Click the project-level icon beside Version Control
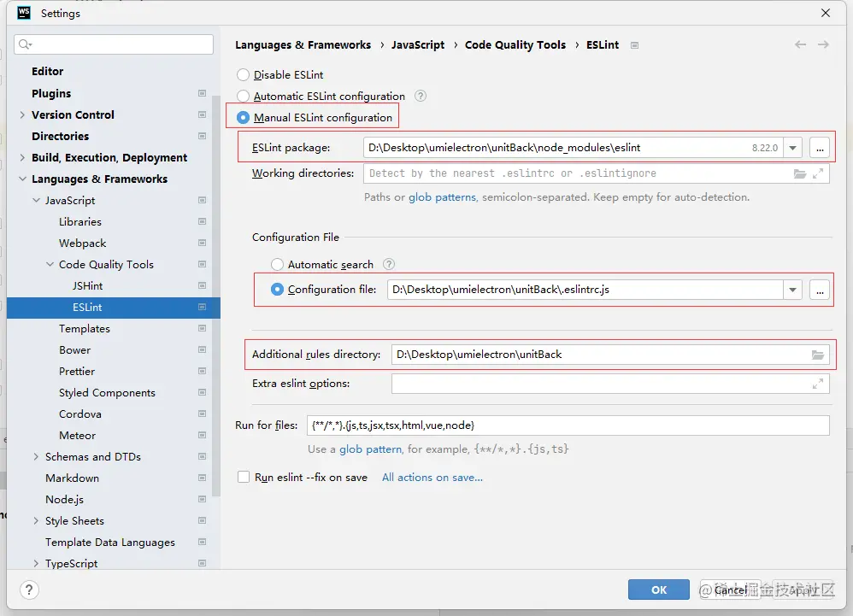This screenshot has width=853, height=616. click(x=202, y=114)
